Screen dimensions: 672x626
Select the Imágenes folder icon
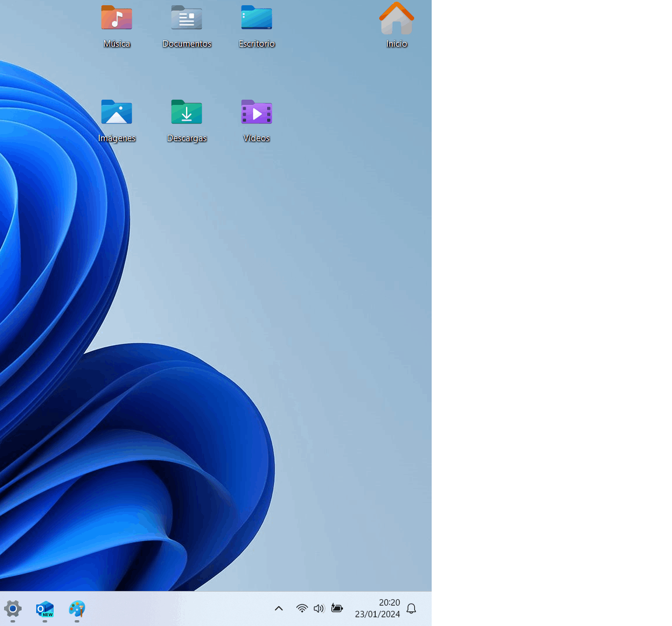click(x=117, y=112)
